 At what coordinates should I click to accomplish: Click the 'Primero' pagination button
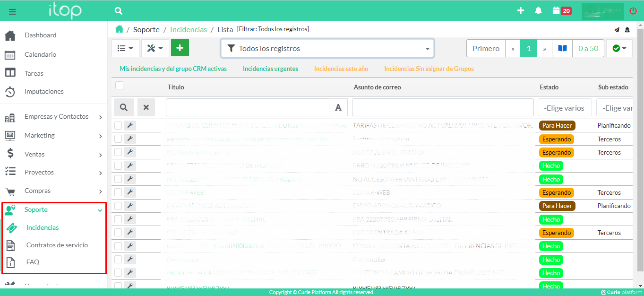pyautogui.click(x=486, y=48)
